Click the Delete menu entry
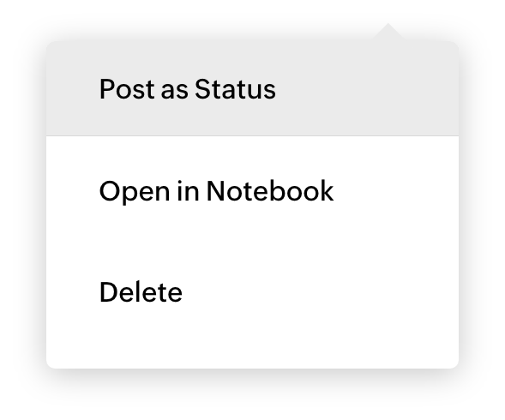The height and width of the screenshot is (420, 505). coord(252,292)
